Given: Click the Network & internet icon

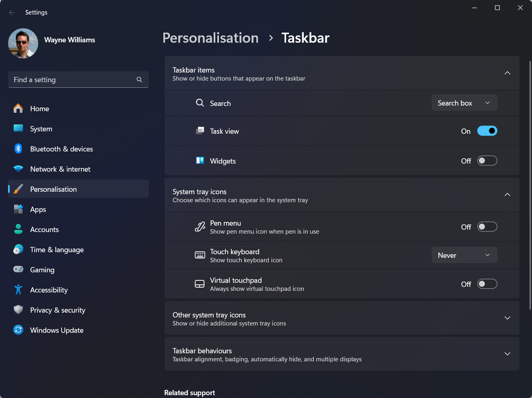Looking at the screenshot, I should [18, 169].
